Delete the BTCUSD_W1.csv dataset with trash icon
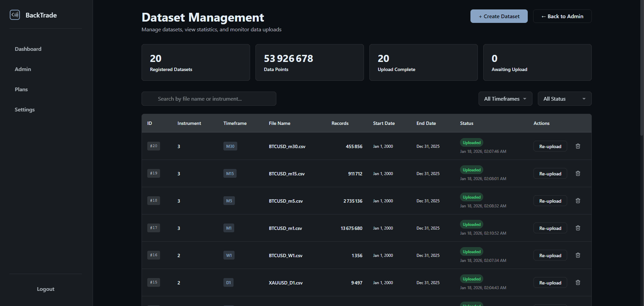Image resolution: width=644 pixels, height=306 pixels. (578, 255)
